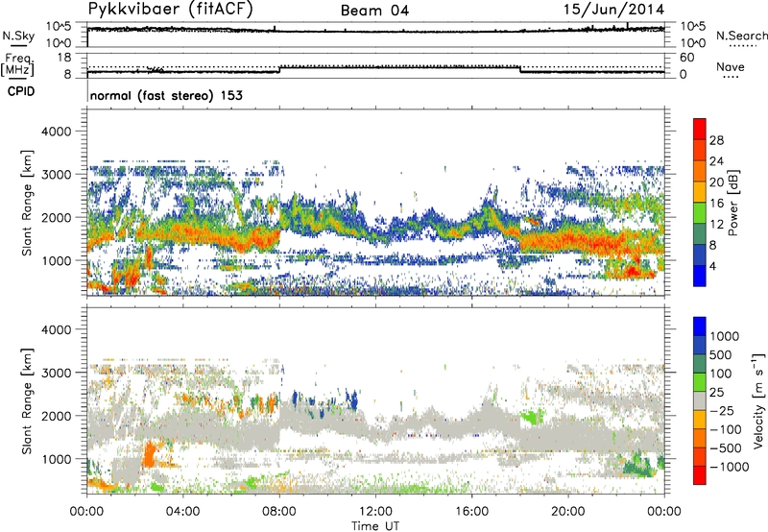Pick the gray segment of Velocity colorbar
Image resolution: width=768 pixels, height=532 pixels.
(x=700, y=400)
